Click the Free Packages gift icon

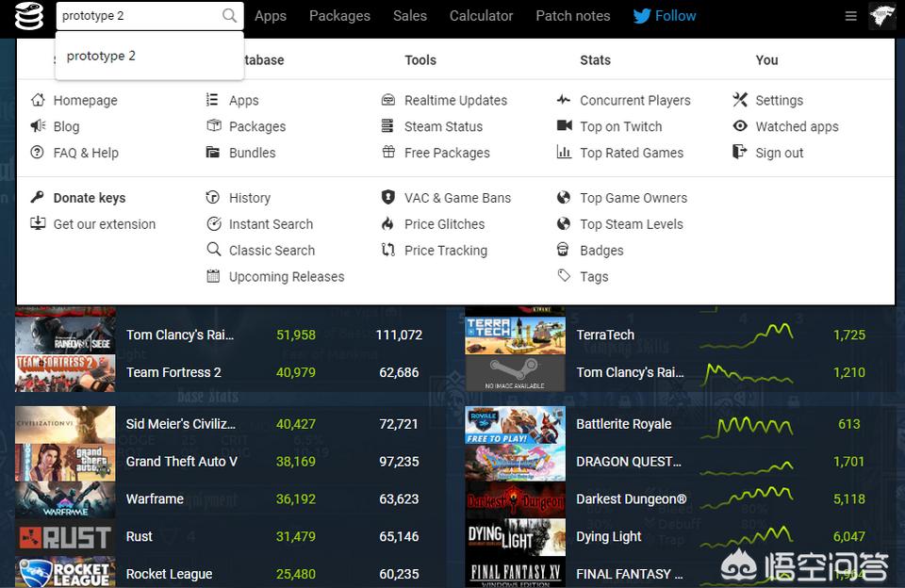[388, 152]
